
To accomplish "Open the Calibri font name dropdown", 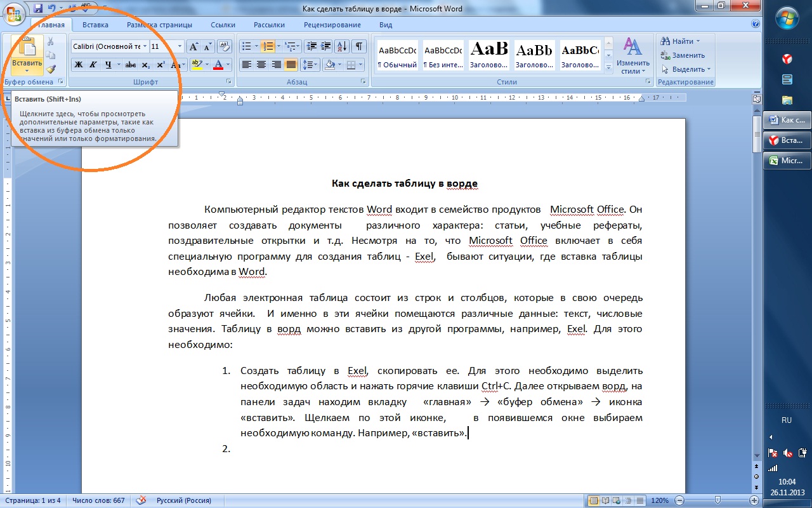I will (145, 46).
